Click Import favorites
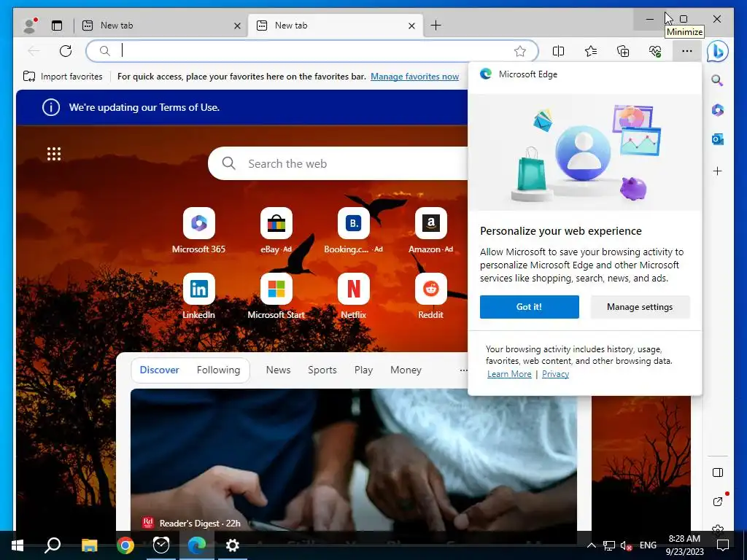Screen dimensions: 747x560 tap(63, 76)
